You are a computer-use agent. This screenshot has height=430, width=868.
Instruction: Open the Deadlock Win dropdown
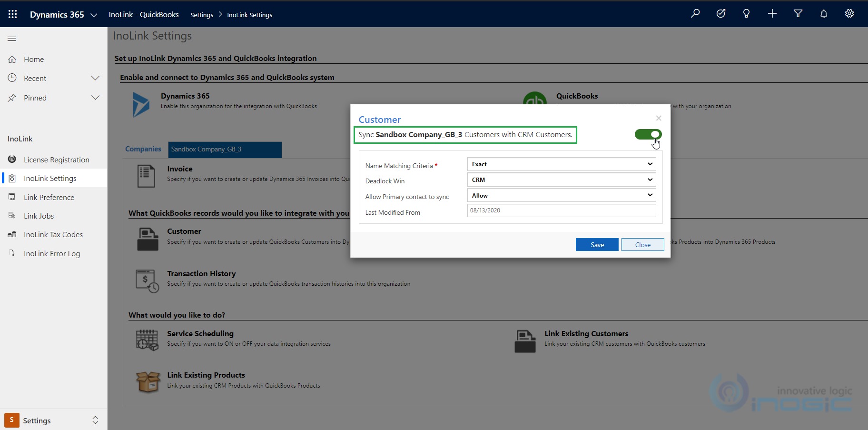tap(562, 180)
